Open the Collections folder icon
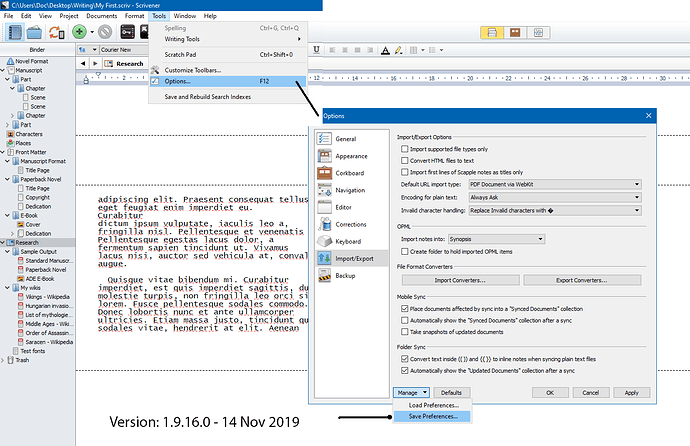The height and width of the screenshot is (446, 690). click(x=34, y=32)
